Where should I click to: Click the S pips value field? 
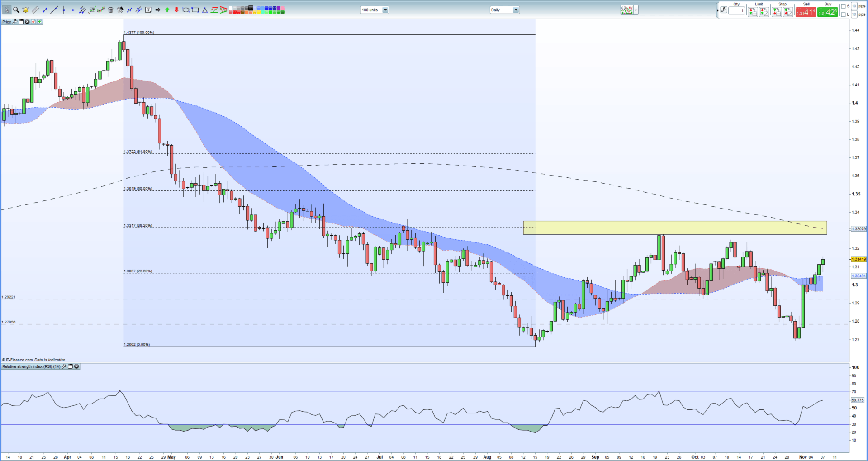[854, 6]
